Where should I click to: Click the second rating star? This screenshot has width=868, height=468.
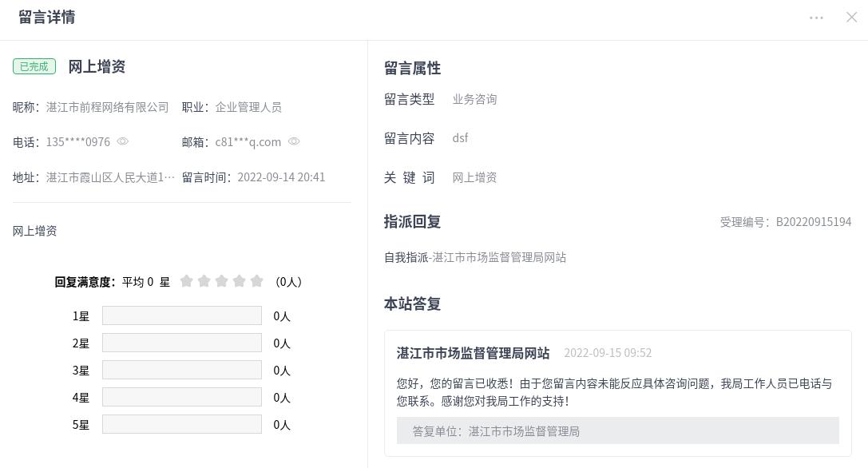click(204, 281)
